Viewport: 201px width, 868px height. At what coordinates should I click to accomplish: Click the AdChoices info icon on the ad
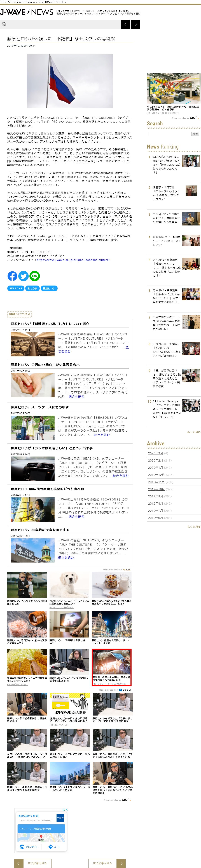coord(64,809)
